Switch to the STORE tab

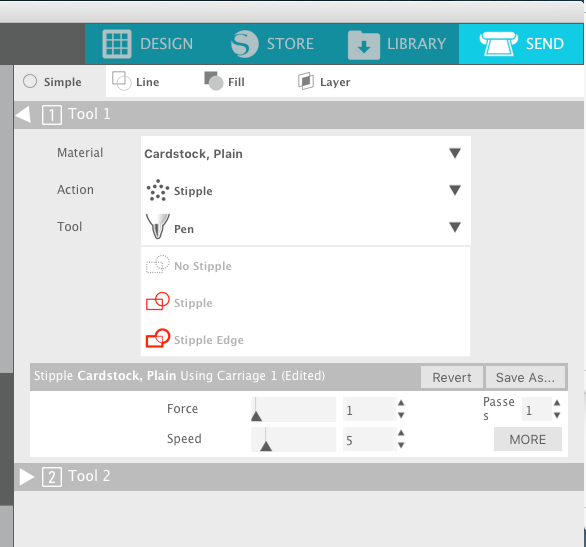(x=272, y=44)
